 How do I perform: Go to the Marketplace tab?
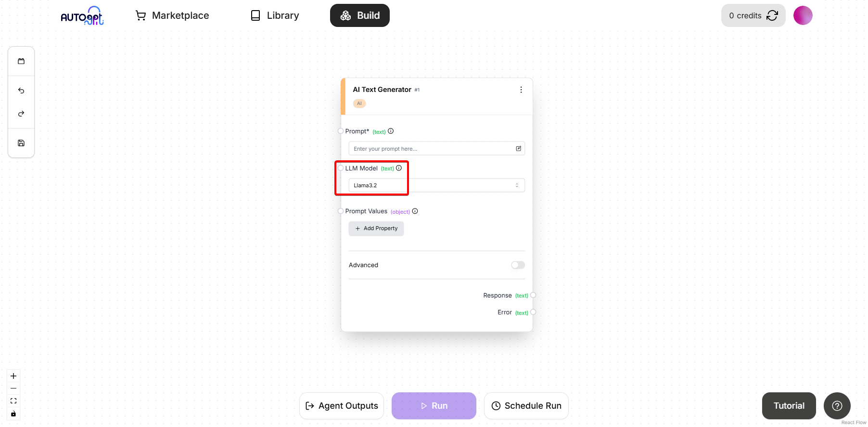click(172, 15)
